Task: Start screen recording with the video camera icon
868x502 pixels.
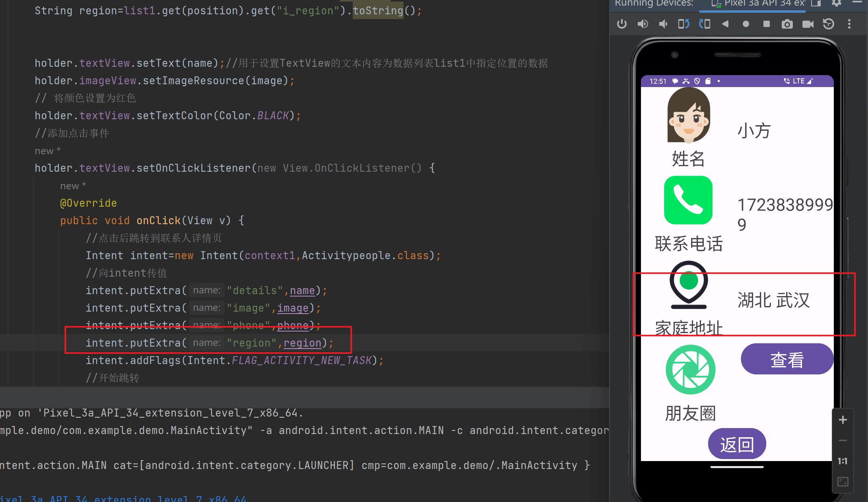Action: click(x=808, y=24)
